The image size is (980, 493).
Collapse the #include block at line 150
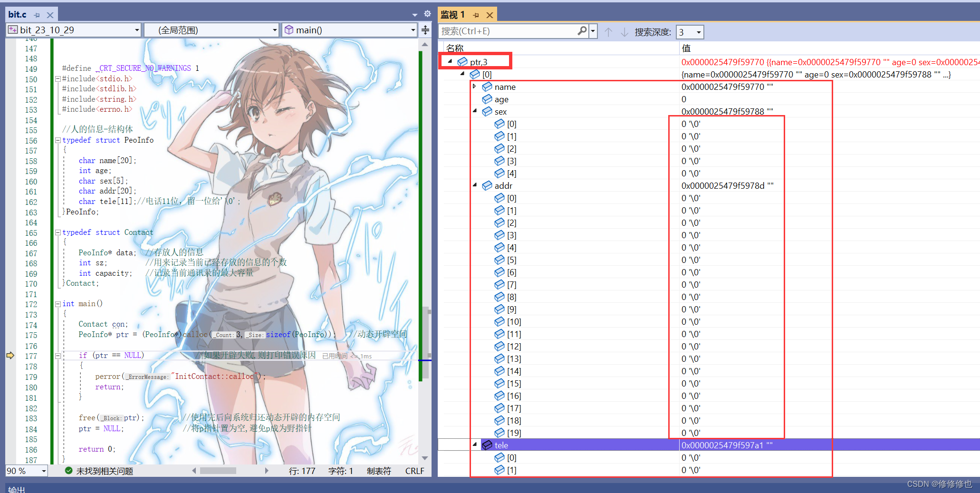tap(58, 78)
